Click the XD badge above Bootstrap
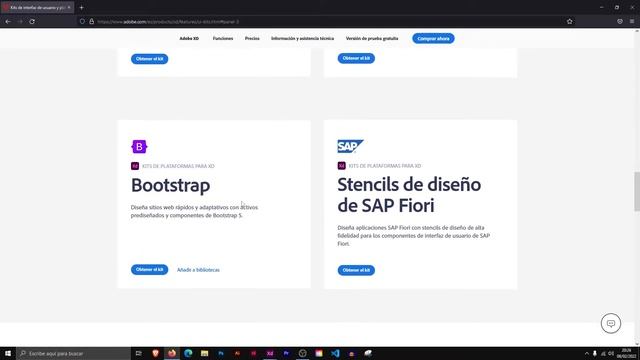640x360 pixels. pyautogui.click(x=135, y=166)
